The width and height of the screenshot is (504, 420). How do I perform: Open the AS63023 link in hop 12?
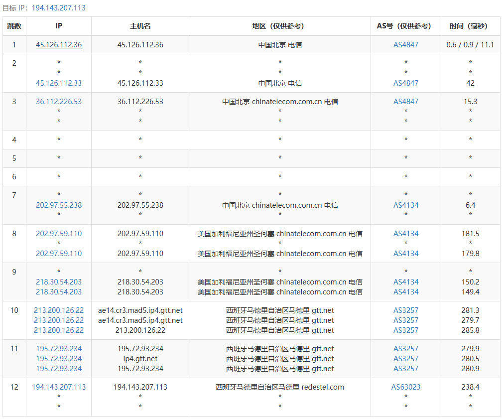tap(406, 387)
